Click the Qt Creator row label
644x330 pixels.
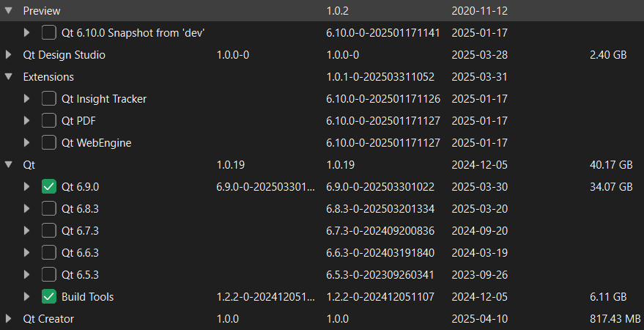pos(48,319)
